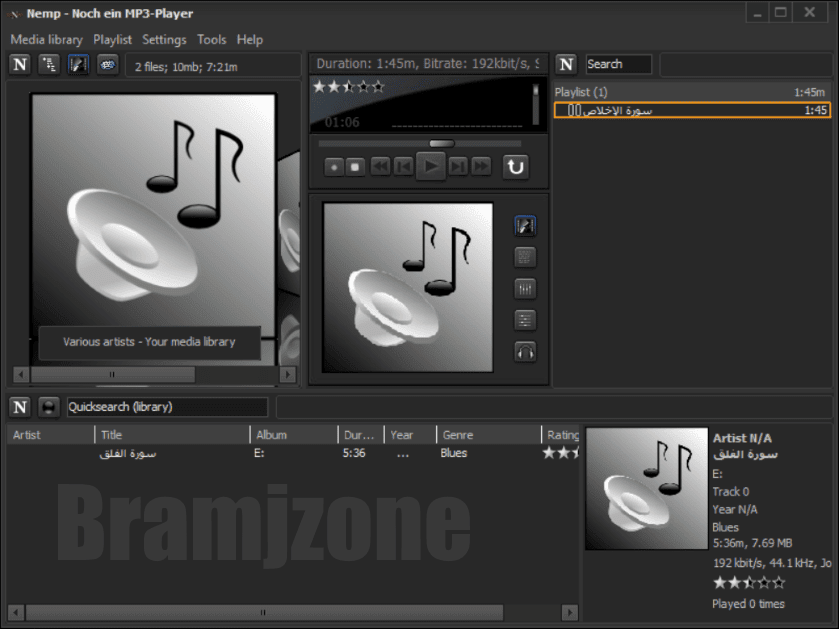Click the library list horizontal scrollbar thumb
839x629 pixels.
(x=264, y=612)
